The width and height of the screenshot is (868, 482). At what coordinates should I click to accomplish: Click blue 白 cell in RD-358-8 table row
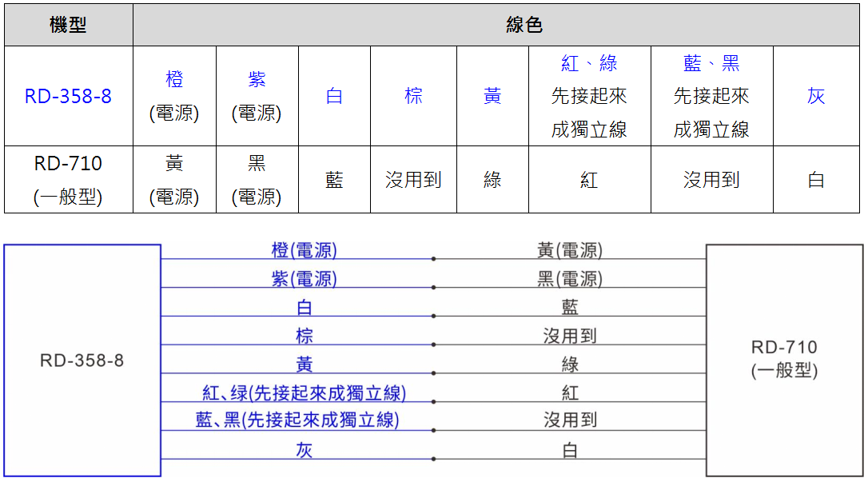pyautogui.click(x=334, y=96)
